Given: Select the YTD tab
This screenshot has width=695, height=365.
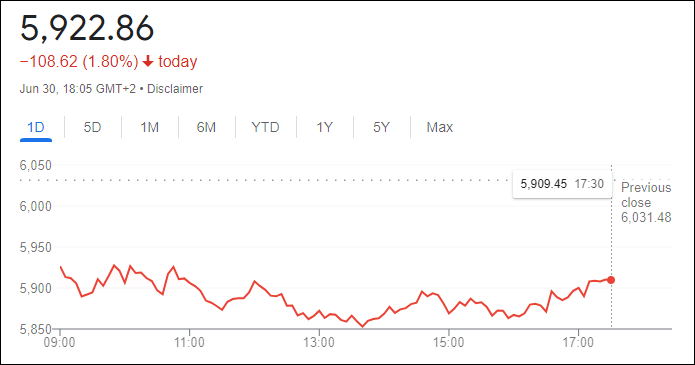Looking at the screenshot, I should click(266, 128).
